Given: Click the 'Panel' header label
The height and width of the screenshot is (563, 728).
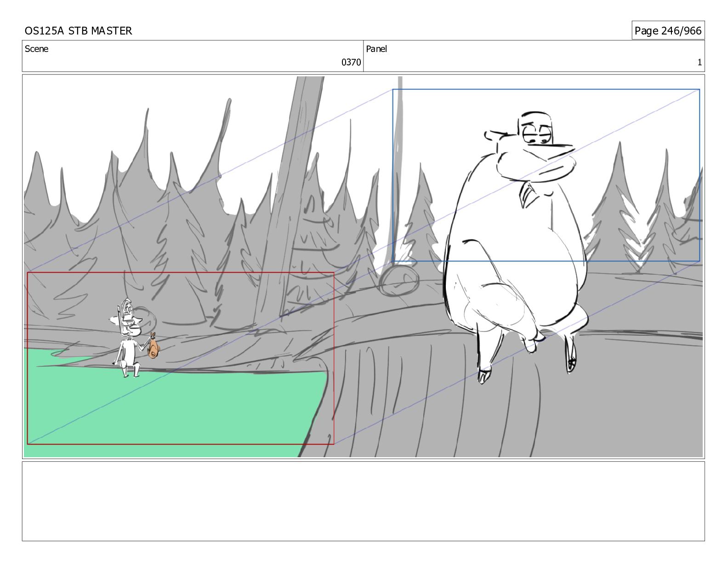Looking at the screenshot, I should (376, 49).
